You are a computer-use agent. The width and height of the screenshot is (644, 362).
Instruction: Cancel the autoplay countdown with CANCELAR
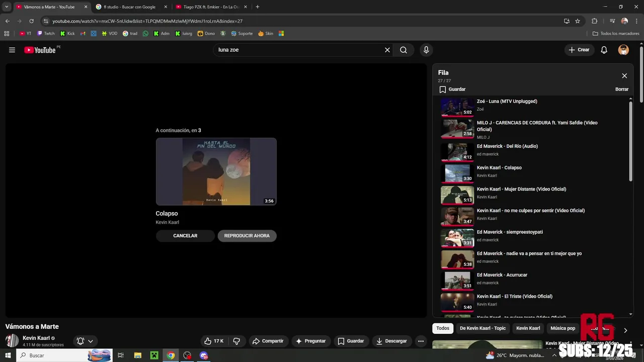(x=185, y=236)
